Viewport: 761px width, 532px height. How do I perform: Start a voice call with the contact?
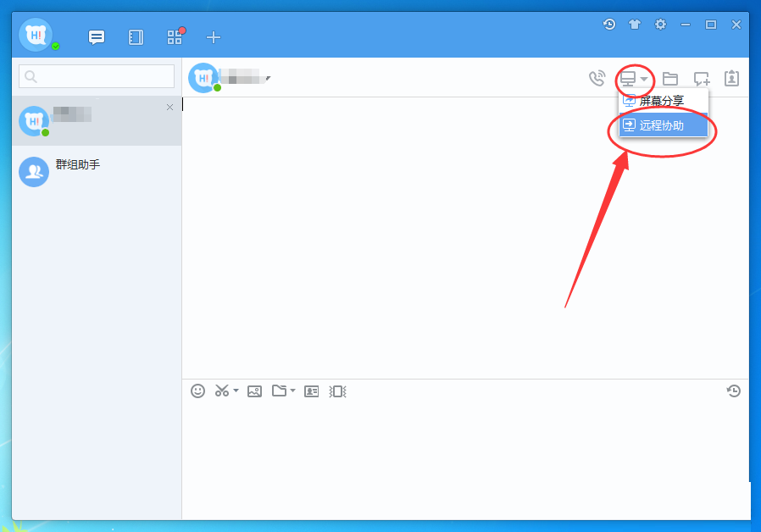(x=597, y=79)
